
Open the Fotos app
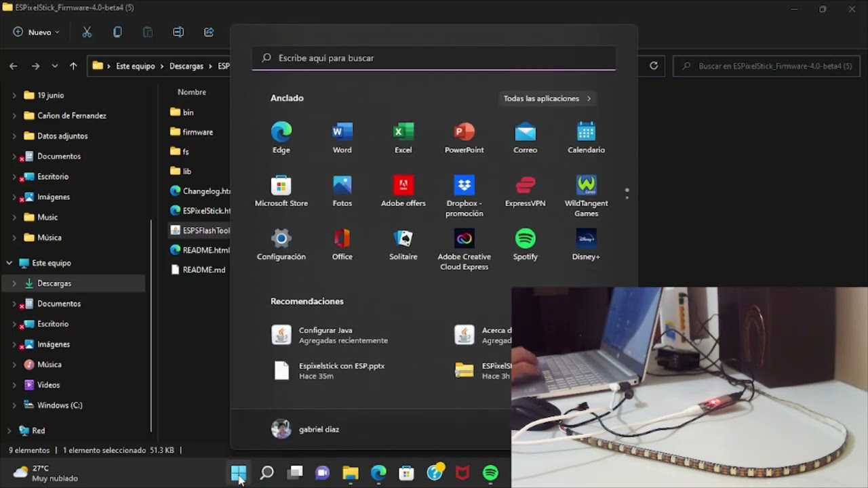tap(342, 191)
